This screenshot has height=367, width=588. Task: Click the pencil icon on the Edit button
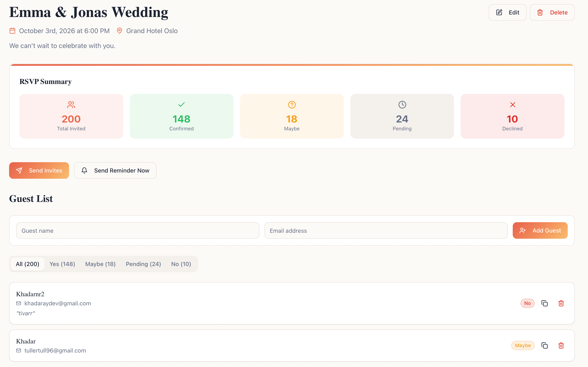click(499, 12)
